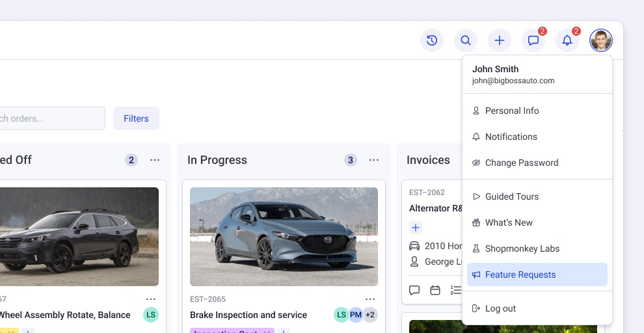Open the Wheel Assembly Rotate, Balance order
Screen dimensions: 644x333
[x=65, y=315]
